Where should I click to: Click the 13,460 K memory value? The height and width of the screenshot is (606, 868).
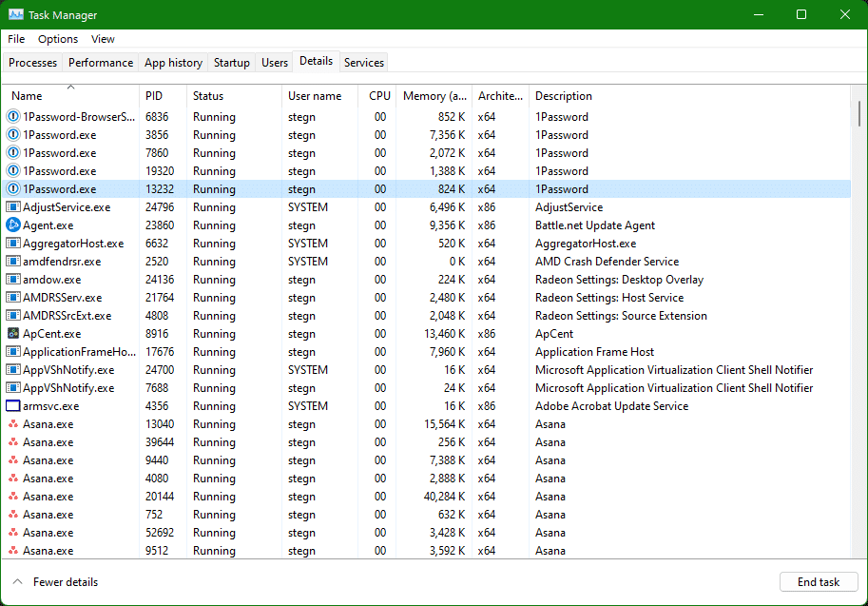tap(444, 334)
